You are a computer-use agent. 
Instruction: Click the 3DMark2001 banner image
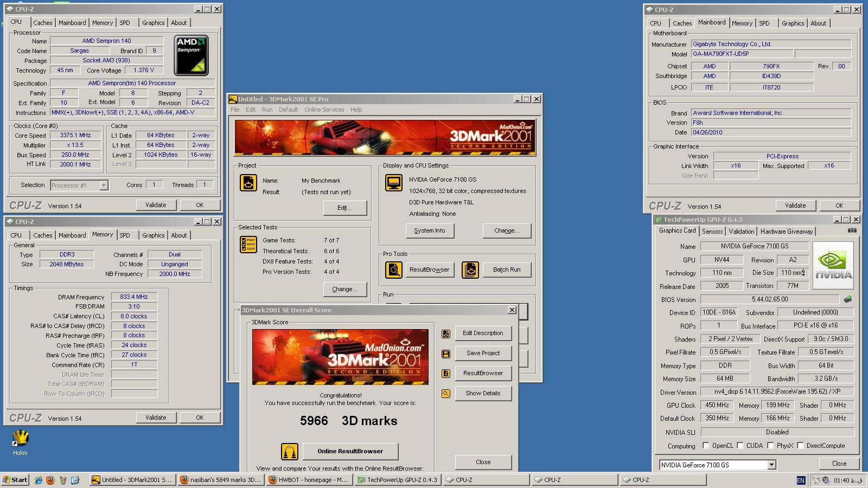(x=385, y=138)
